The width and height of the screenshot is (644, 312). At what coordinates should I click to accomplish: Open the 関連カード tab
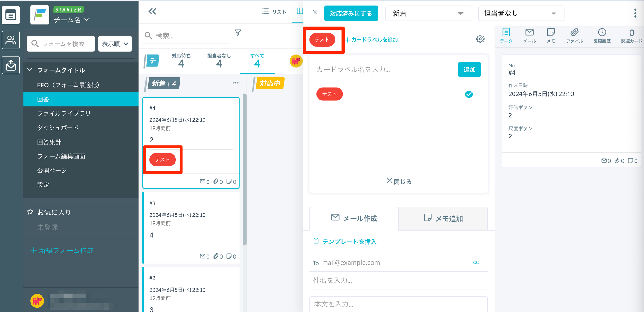pyautogui.click(x=632, y=36)
